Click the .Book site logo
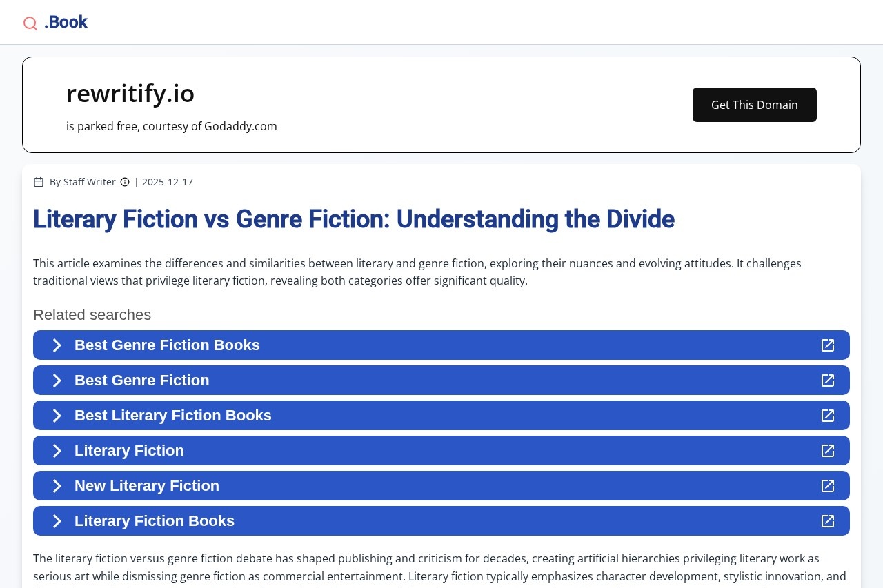 pos(66,22)
